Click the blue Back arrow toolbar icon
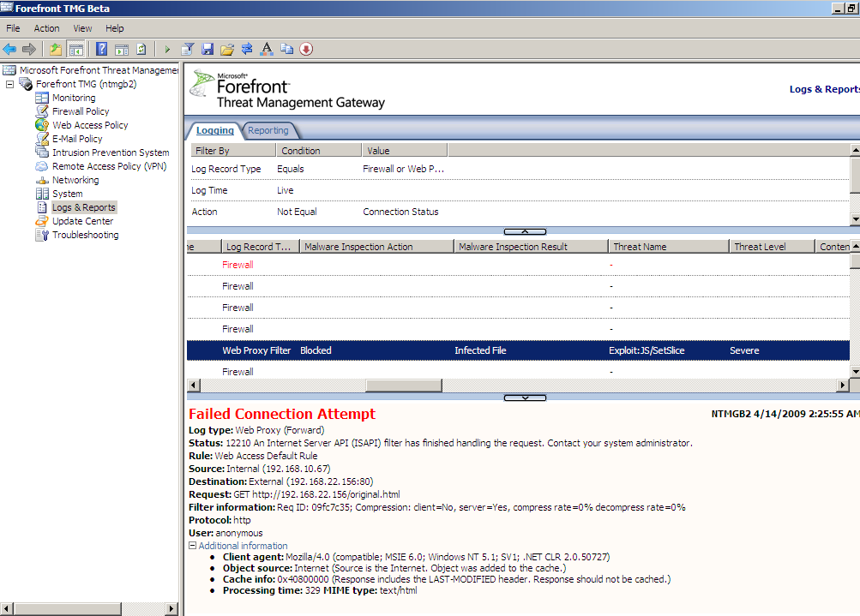This screenshot has height=616, width=860. [x=9, y=50]
